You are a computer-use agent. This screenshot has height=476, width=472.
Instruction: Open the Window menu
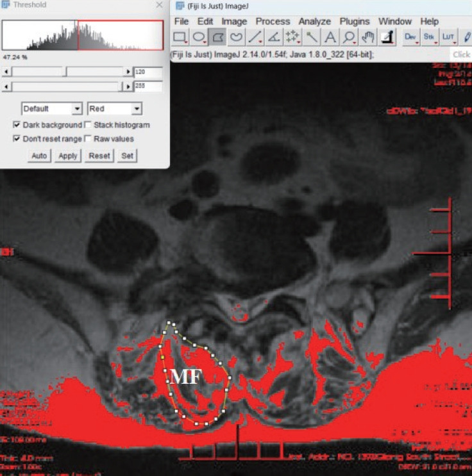(395, 21)
